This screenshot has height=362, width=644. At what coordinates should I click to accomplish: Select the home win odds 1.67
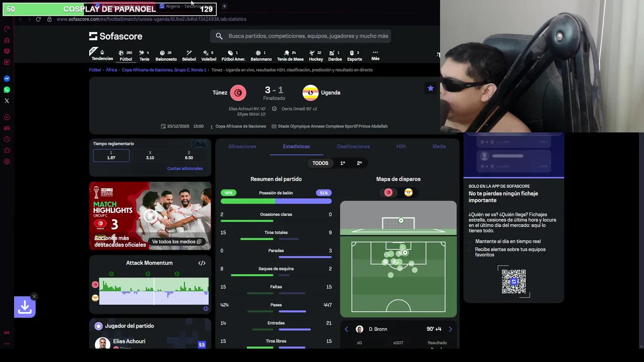coord(111,155)
